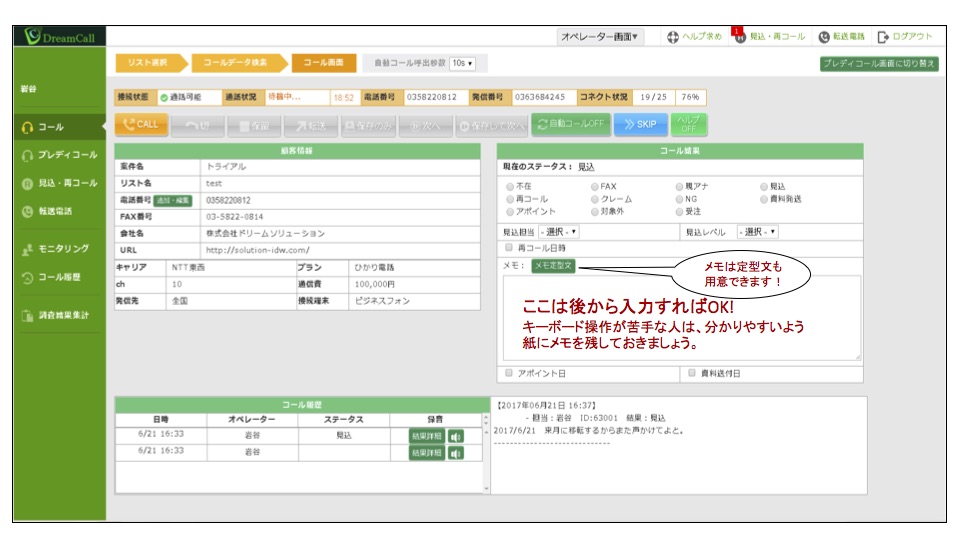960x540 pixels.
Task: Click the orange CALL phone button
Action: tap(141, 125)
